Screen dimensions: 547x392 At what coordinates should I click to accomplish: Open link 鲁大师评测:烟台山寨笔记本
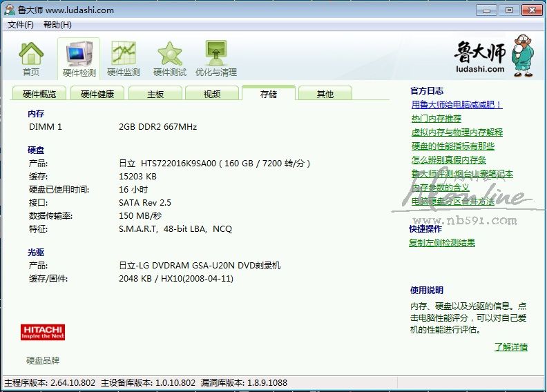462,173
